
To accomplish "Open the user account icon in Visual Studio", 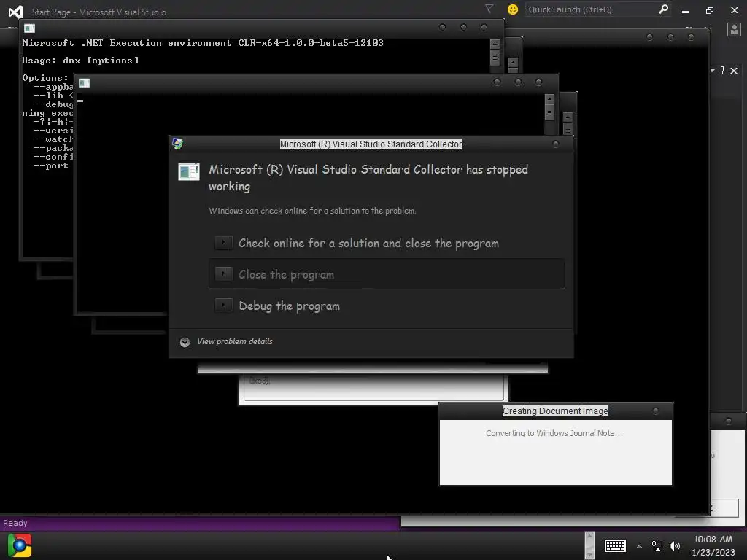I will click(734, 29).
